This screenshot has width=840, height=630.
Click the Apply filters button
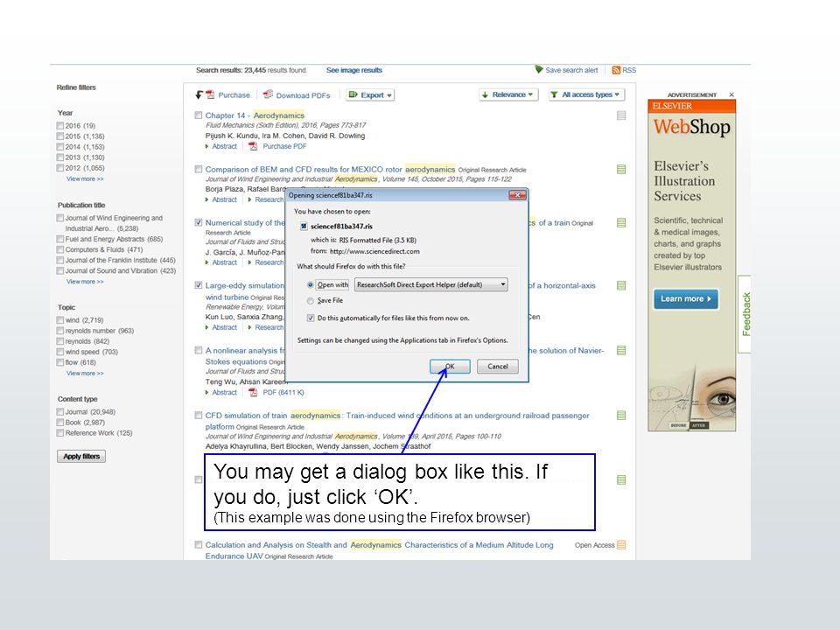(x=81, y=457)
